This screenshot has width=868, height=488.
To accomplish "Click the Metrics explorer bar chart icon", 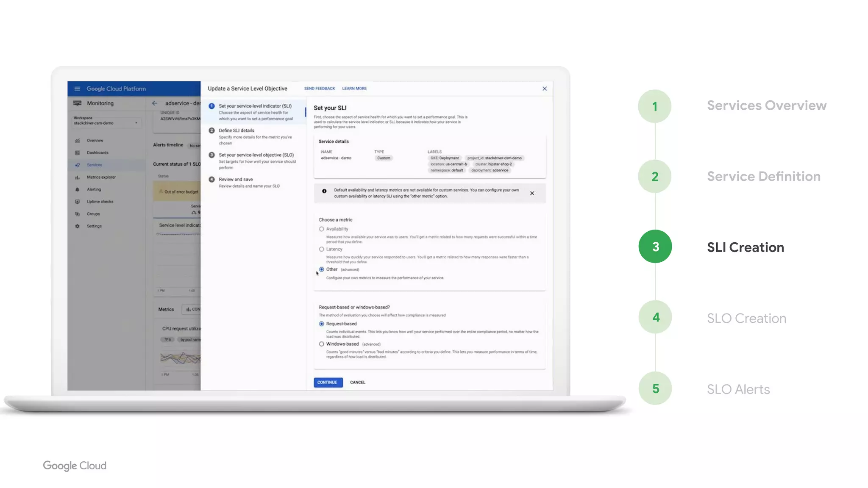I will pyautogui.click(x=77, y=177).
